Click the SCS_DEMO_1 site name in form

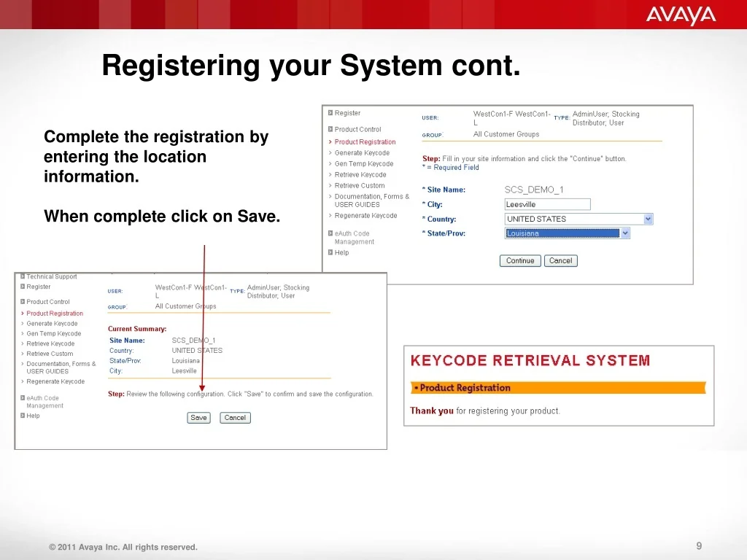point(534,190)
